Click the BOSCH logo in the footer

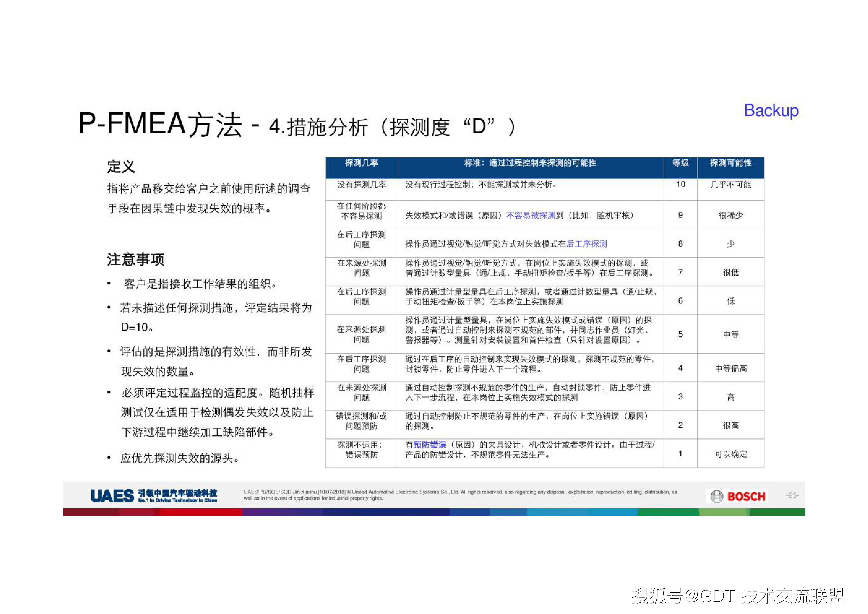tap(737, 496)
